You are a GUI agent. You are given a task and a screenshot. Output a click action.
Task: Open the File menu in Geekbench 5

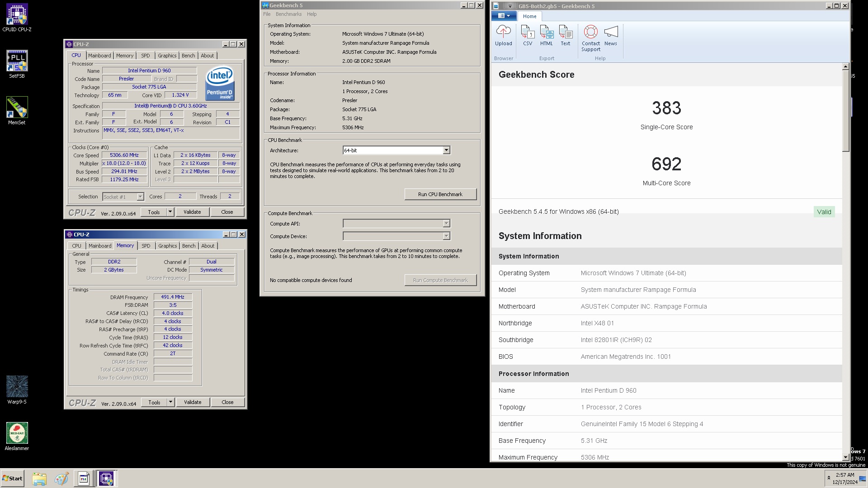tap(267, 14)
